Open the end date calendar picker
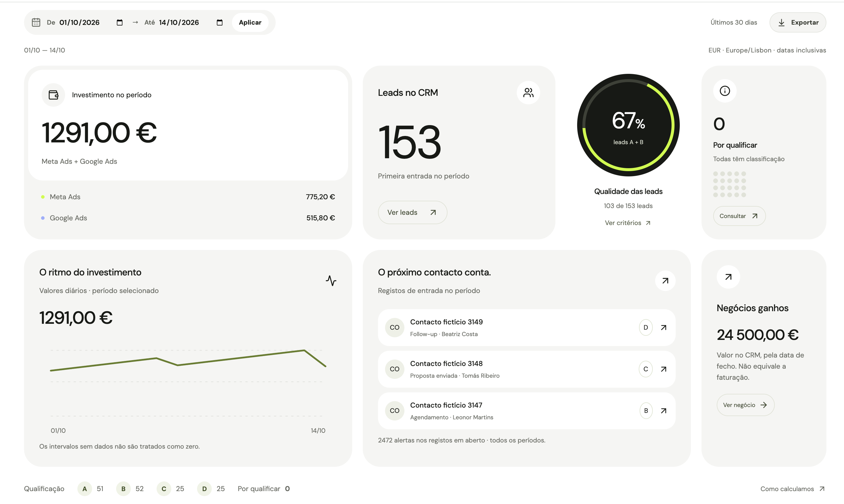 click(x=220, y=22)
